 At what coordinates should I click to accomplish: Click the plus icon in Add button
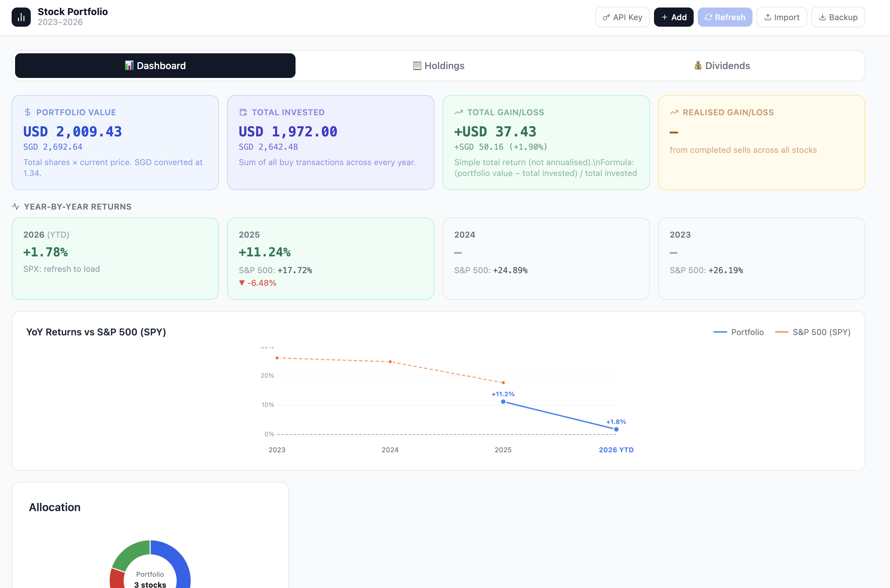click(665, 17)
